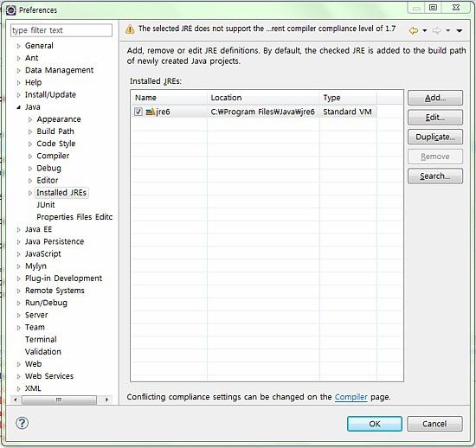Select the Mylyn preference page
The image size is (476, 448).
point(35,266)
